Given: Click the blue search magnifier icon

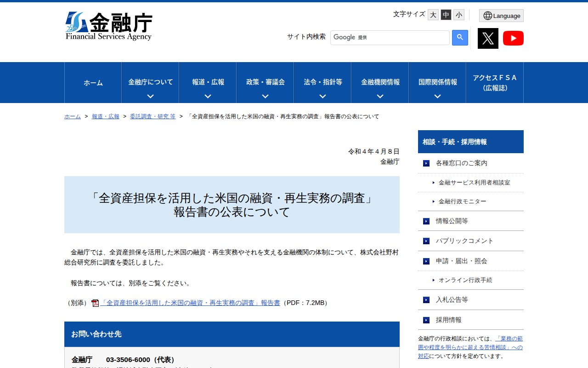Looking at the screenshot, I should pyautogui.click(x=460, y=37).
